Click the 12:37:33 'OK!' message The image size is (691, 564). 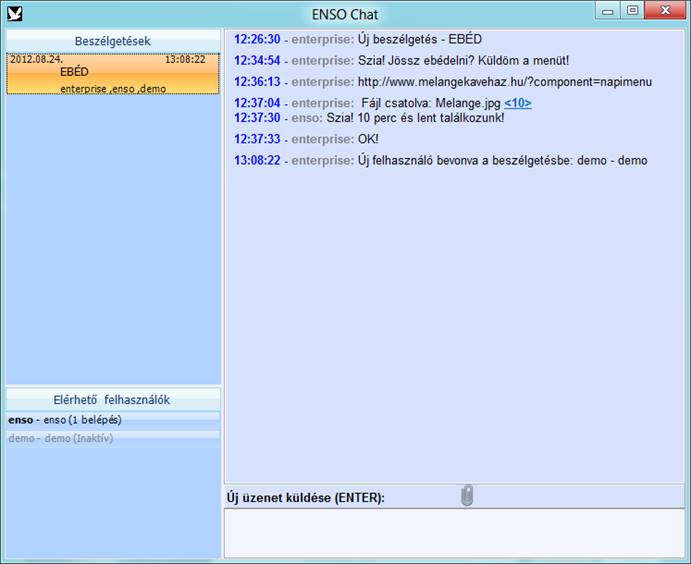coord(306,139)
